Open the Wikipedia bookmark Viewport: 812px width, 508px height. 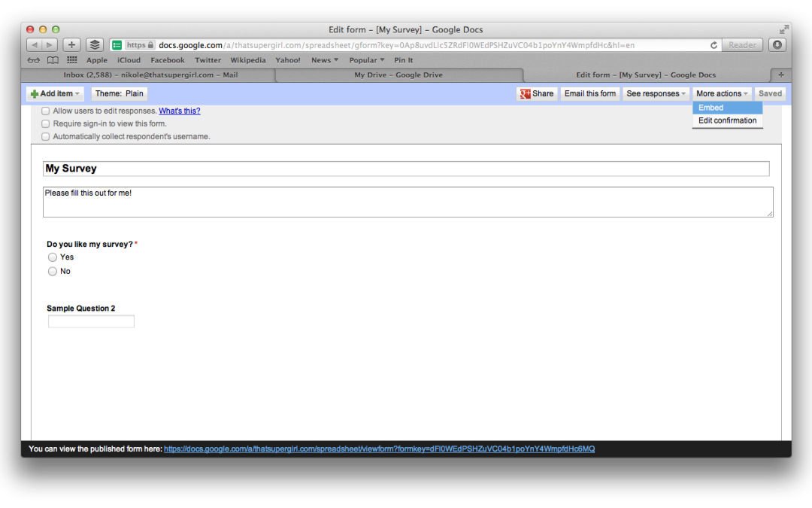[x=247, y=60]
